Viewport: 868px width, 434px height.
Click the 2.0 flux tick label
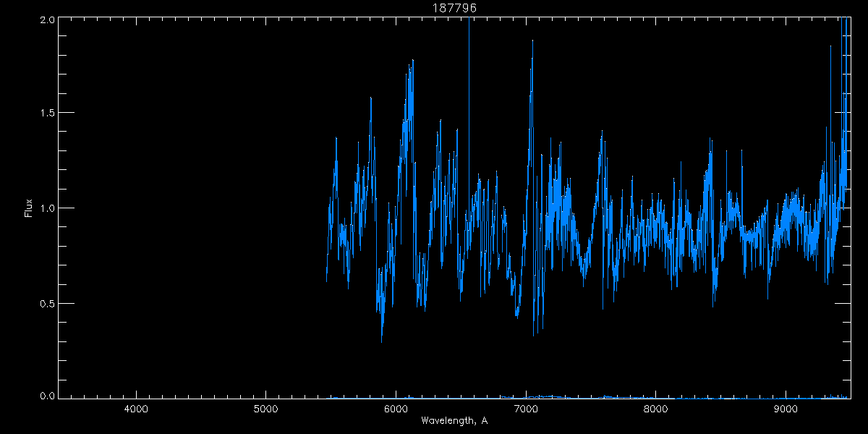click(x=47, y=20)
